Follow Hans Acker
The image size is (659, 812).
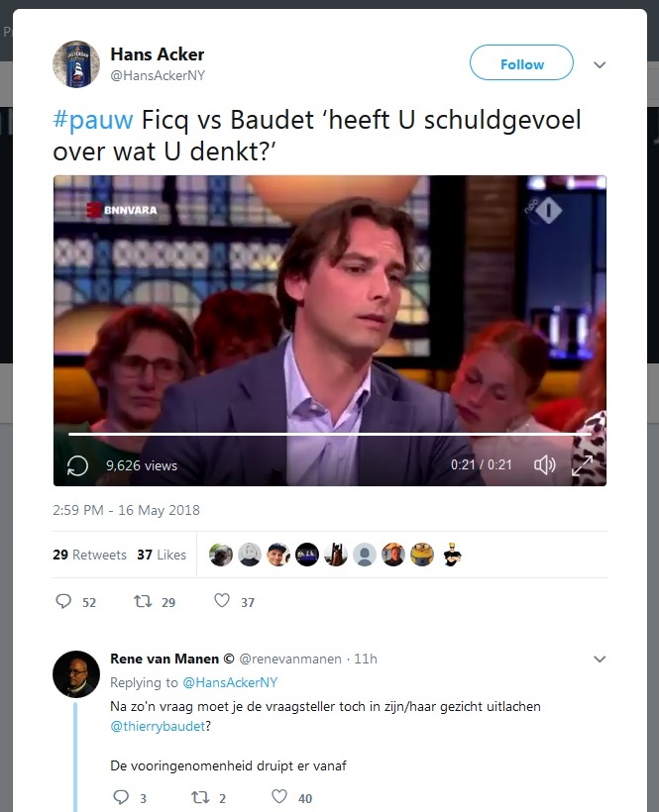click(521, 62)
